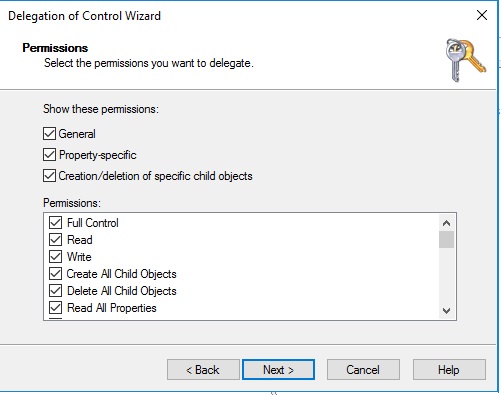
Task: Uncheck Read All Properties permission
Action: click(55, 308)
